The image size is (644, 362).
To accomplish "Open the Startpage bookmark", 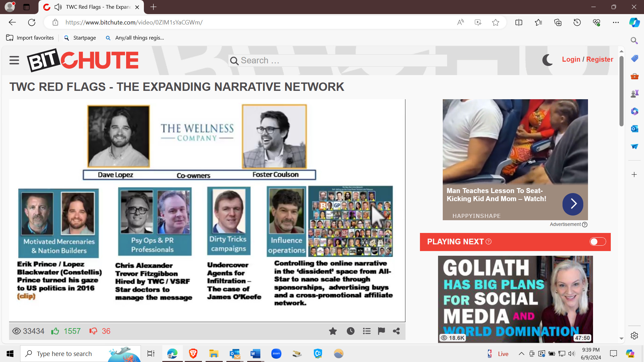I will (80, 38).
